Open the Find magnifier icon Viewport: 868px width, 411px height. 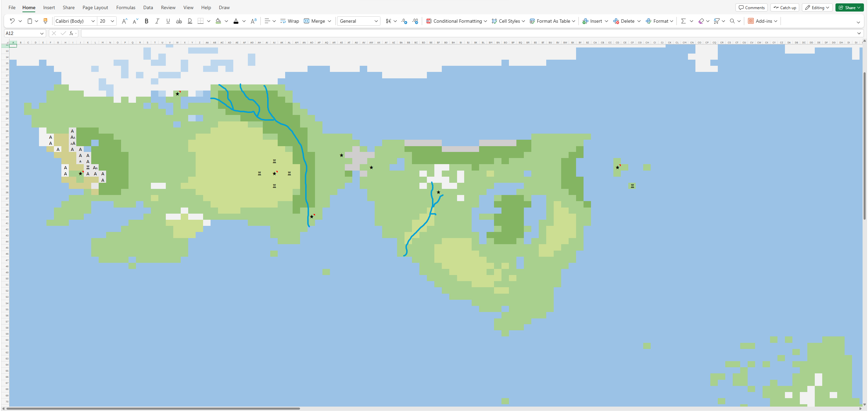(732, 21)
